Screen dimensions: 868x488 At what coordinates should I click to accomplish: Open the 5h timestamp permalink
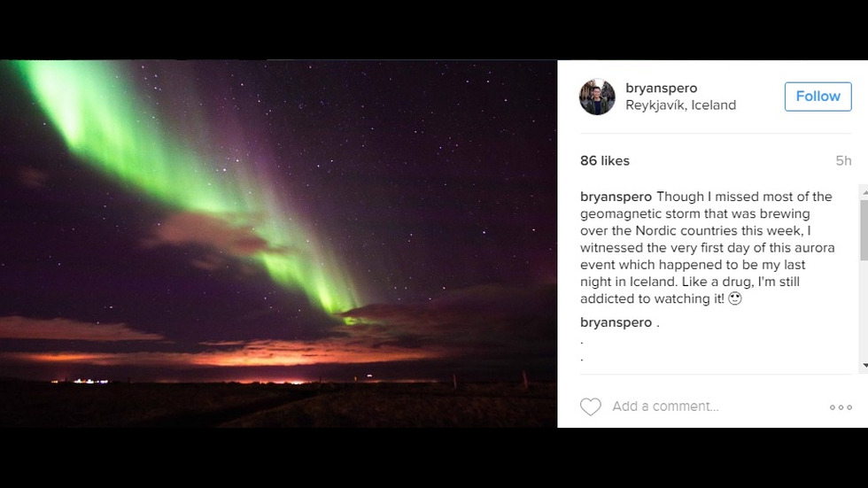coord(843,161)
